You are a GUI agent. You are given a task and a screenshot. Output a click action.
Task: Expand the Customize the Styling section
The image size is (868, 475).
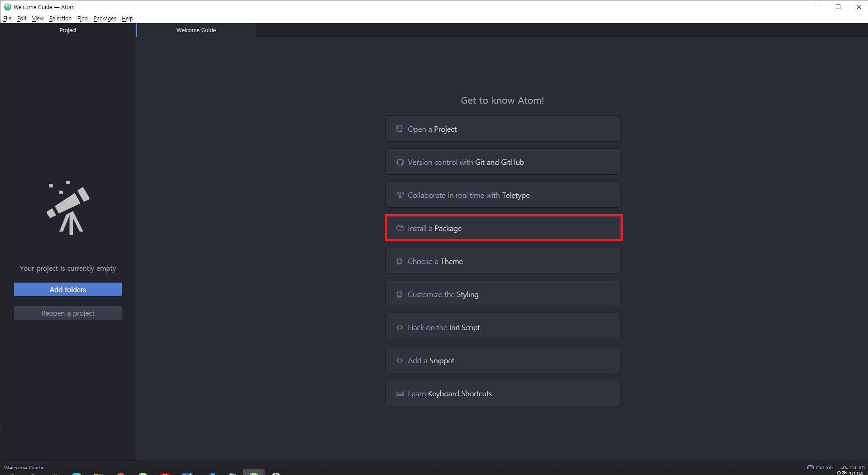(x=502, y=294)
